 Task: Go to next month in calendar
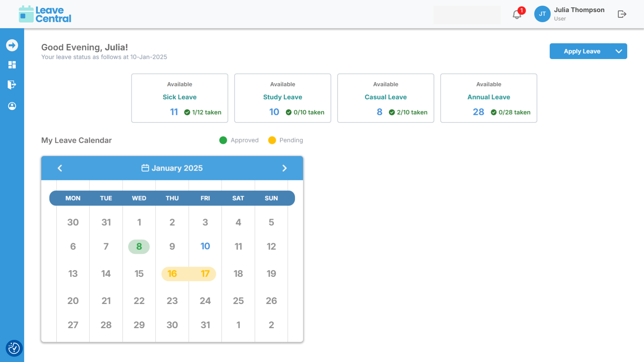click(x=284, y=168)
